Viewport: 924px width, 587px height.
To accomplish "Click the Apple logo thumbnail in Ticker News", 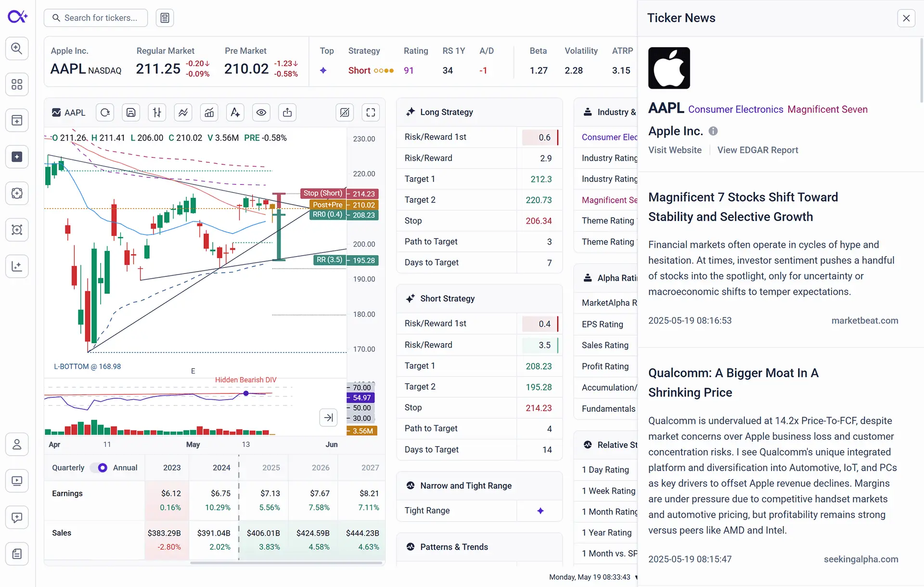I will pos(669,68).
